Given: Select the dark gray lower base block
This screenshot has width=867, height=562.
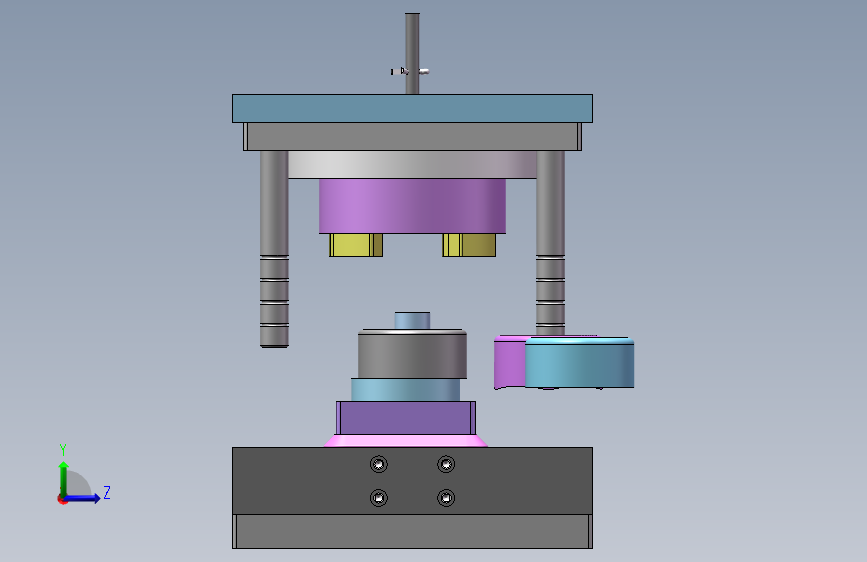Looking at the screenshot, I should [412, 481].
